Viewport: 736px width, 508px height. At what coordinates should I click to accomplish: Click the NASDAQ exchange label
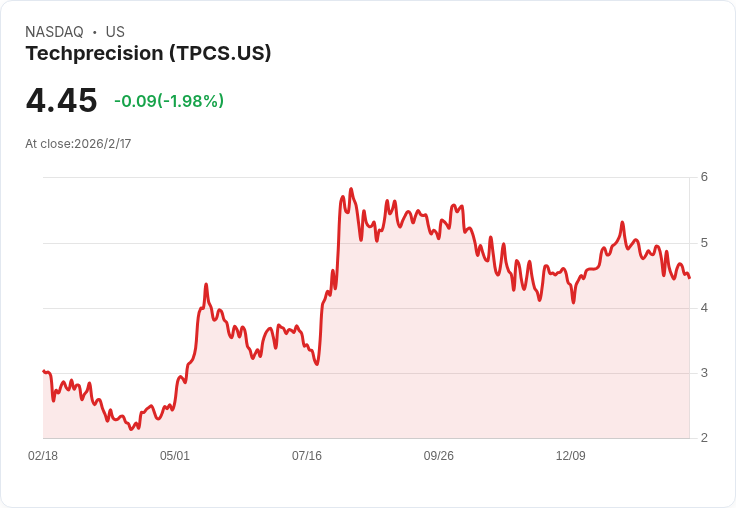coord(54,32)
